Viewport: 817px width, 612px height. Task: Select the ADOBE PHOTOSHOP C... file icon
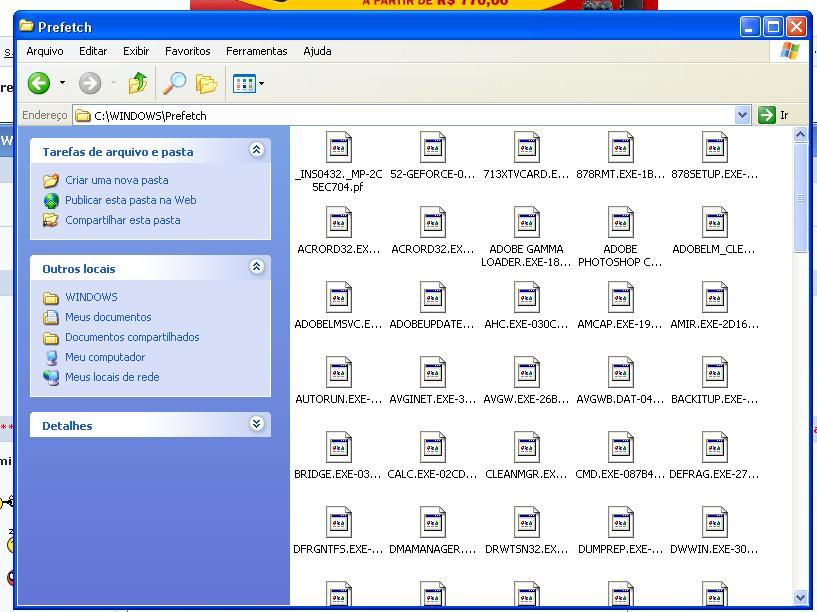pyautogui.click(x=621, y=222)
